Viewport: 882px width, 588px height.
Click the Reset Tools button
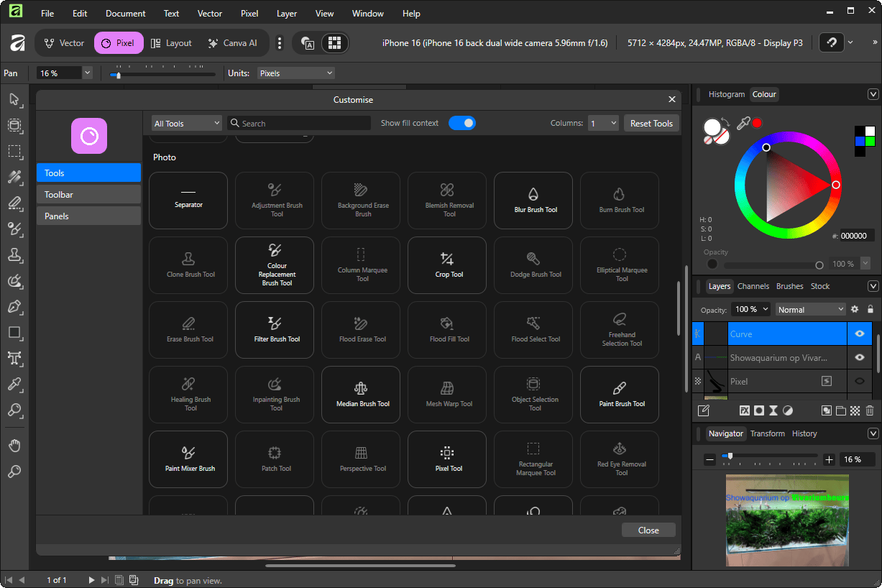click(x=651, y=124)
